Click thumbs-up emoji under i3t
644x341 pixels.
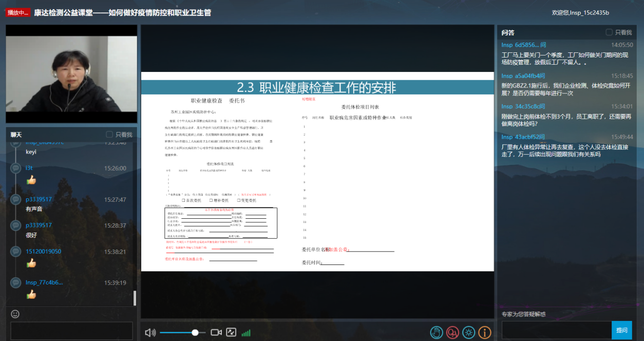[x=31, y=180]
